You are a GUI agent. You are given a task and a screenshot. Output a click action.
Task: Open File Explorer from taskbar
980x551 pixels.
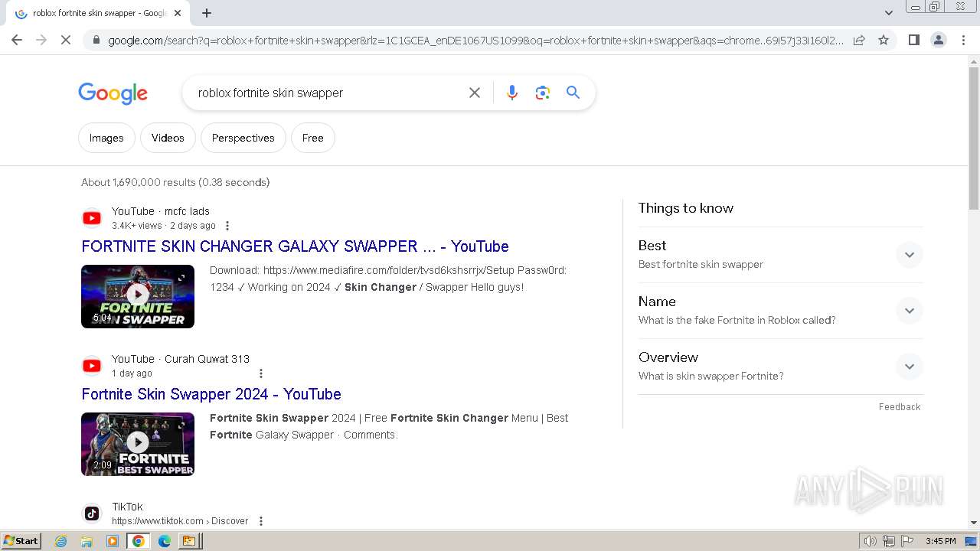click(87, 541)
